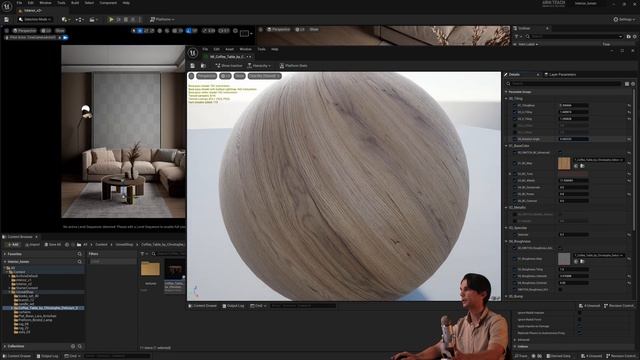Open Platform Stats in material editor toolbar
Viewport: 640px width, 360px height.
click(x=293, y=65)
